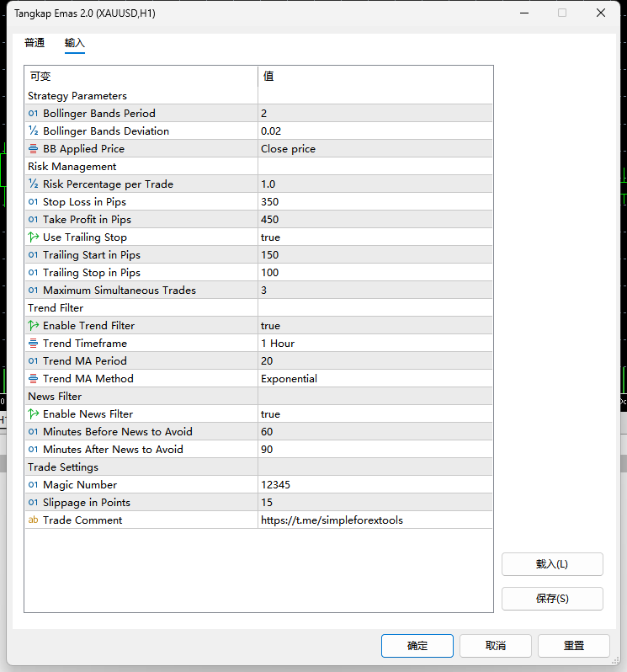Open the Trend MA Method Exponential dropdown
Viewport: 627px width, 672px height.
pos(375,379)
